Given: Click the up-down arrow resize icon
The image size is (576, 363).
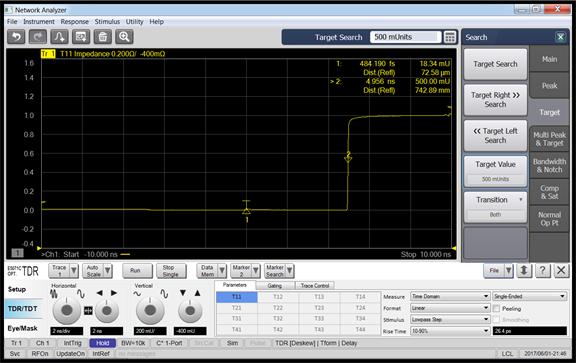Looking at the screenshot, I should (x=524, y=271).
